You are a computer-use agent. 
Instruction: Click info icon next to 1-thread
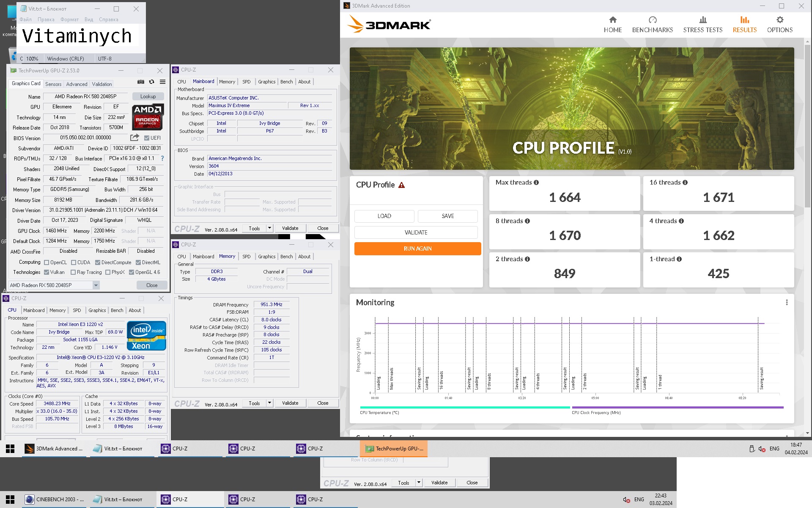click(679, 259)
